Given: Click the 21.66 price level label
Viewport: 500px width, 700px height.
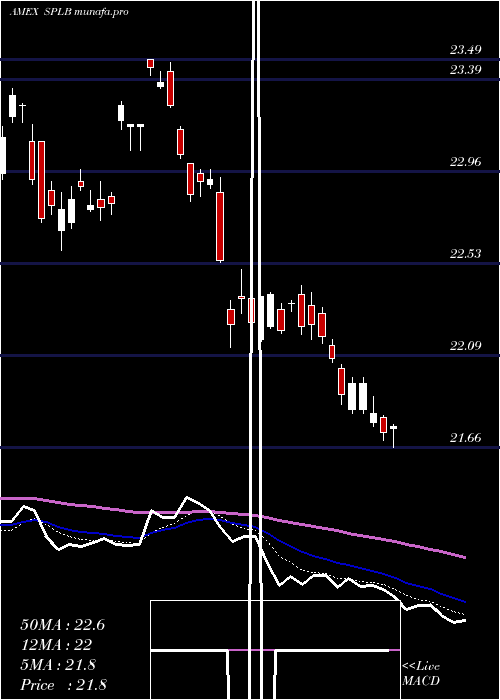Looking at the screenshot, I should coord(465,438).
